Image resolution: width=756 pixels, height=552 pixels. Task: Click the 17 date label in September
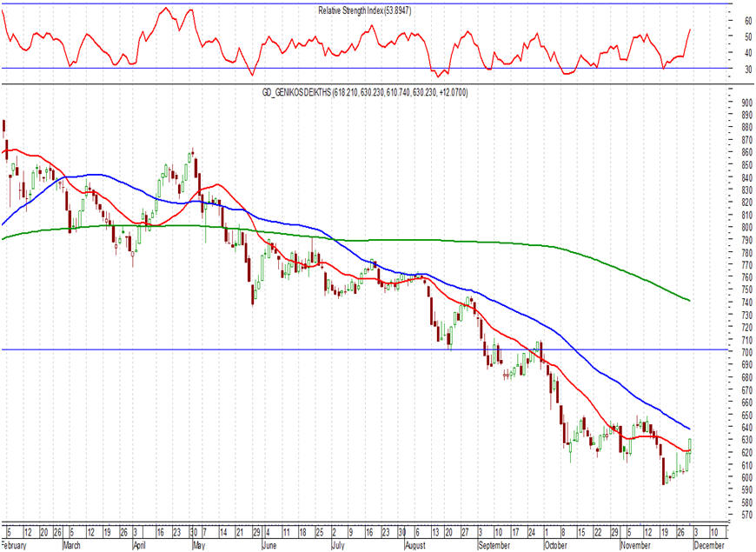coord(515,532)
